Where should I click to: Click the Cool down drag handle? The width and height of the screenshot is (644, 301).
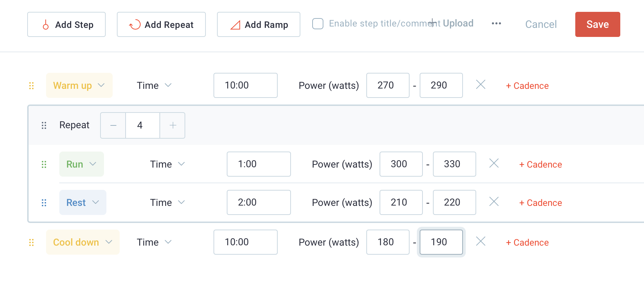point(31,242)
